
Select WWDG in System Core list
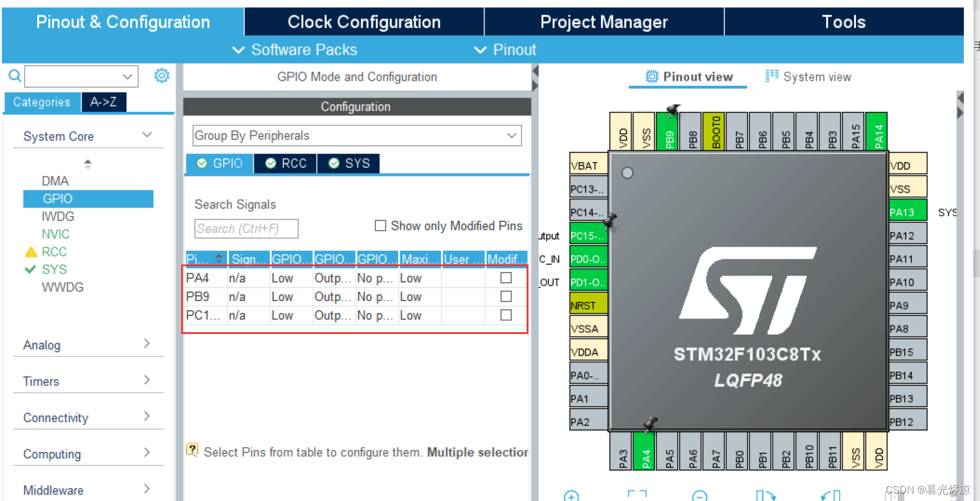(63, 287)
